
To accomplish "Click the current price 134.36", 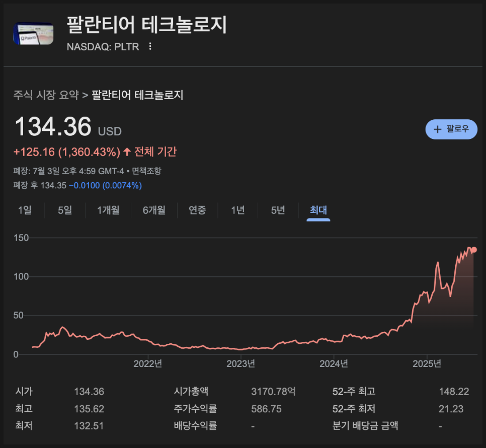I will click(53, 126).
